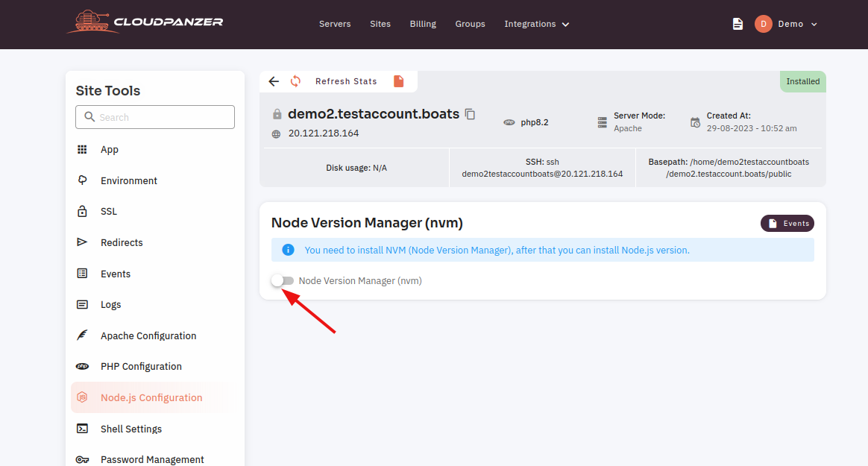Click the Demo user avatar
The width and height of the screenshot is (868, 466).
763,24
